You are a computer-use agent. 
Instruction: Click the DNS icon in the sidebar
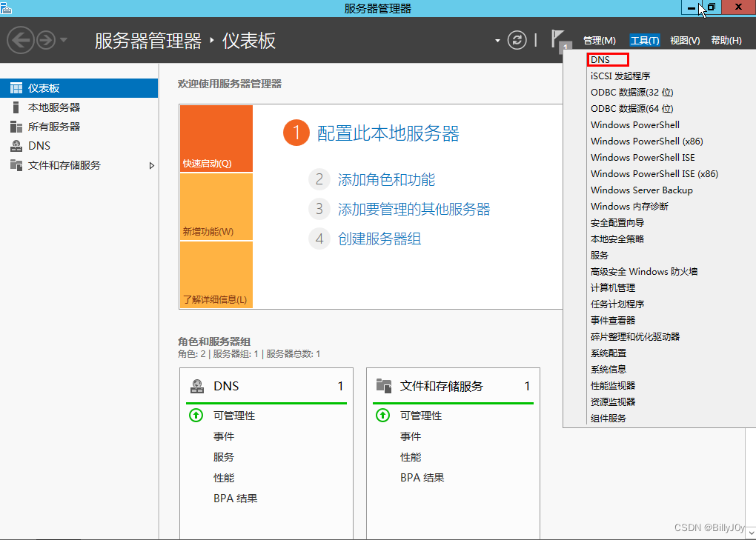point(16,145)
